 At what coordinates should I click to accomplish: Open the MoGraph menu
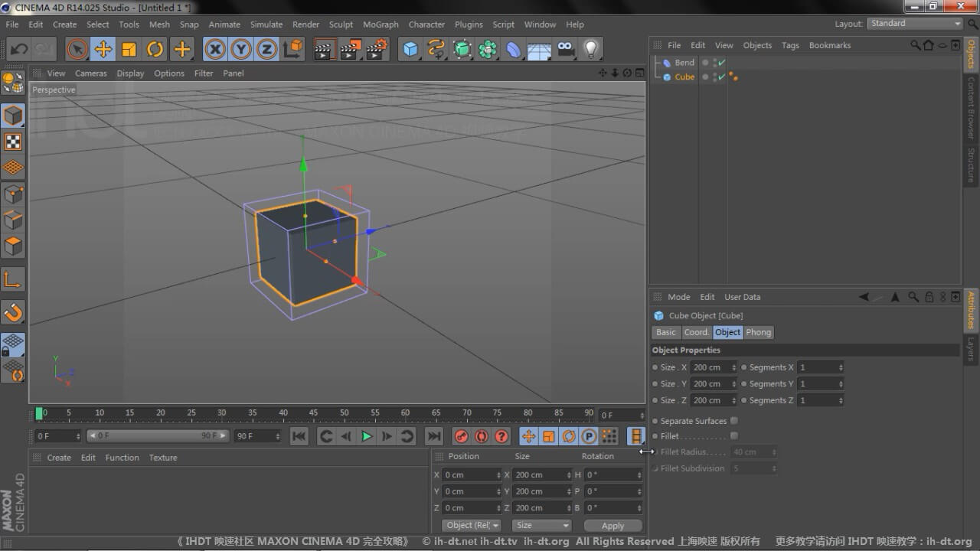point(381,24)
